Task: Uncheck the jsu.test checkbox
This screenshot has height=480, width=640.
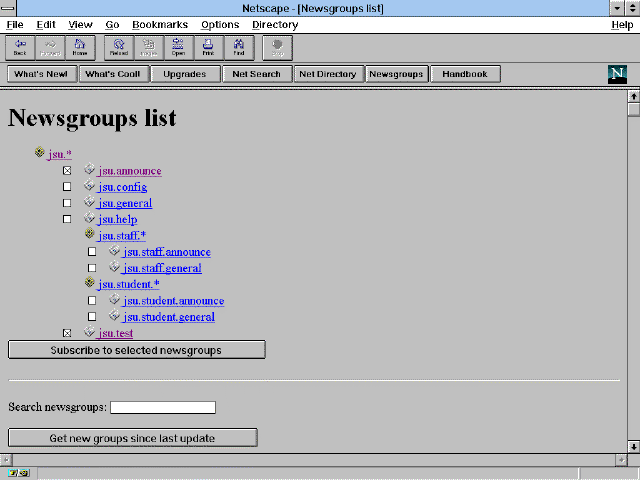Action: coord(67,333)
